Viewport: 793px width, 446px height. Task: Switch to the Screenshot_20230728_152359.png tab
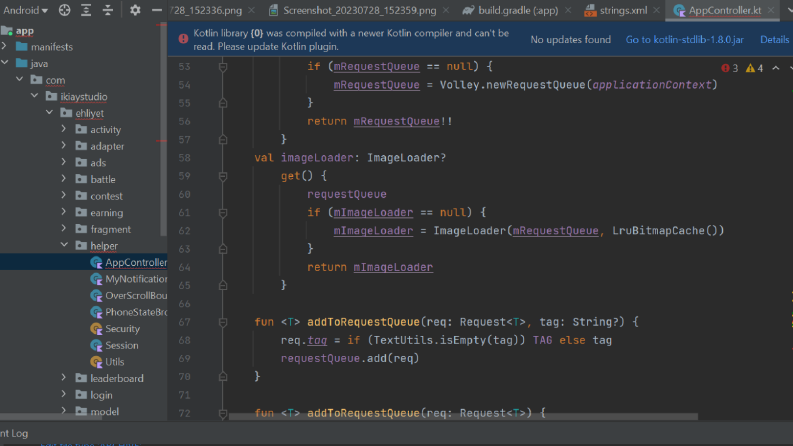359,10
